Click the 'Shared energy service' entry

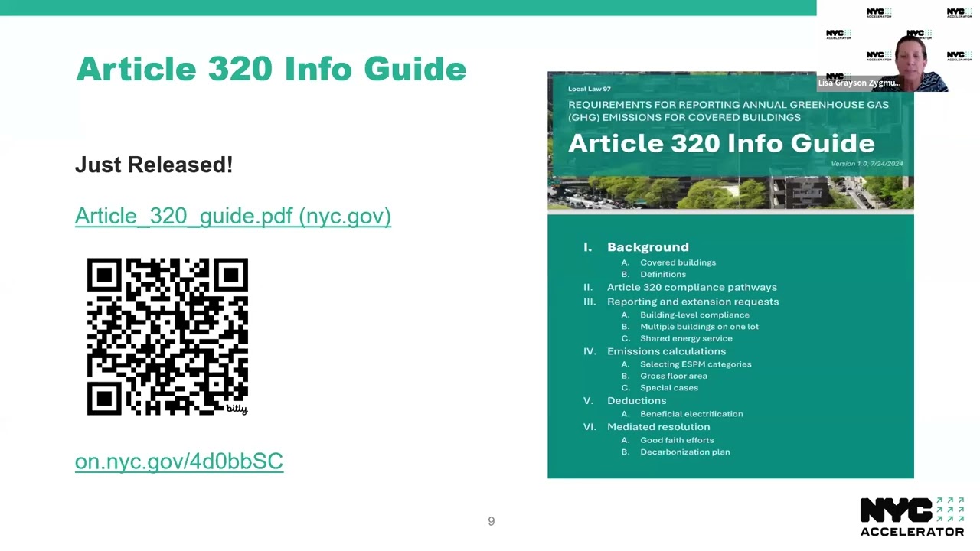click(686, 338)
